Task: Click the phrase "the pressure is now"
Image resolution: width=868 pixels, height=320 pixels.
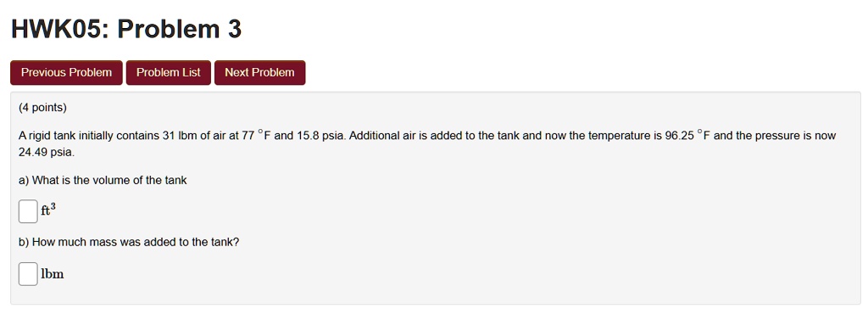Action: pyautogui.click(x=792, y=136)
